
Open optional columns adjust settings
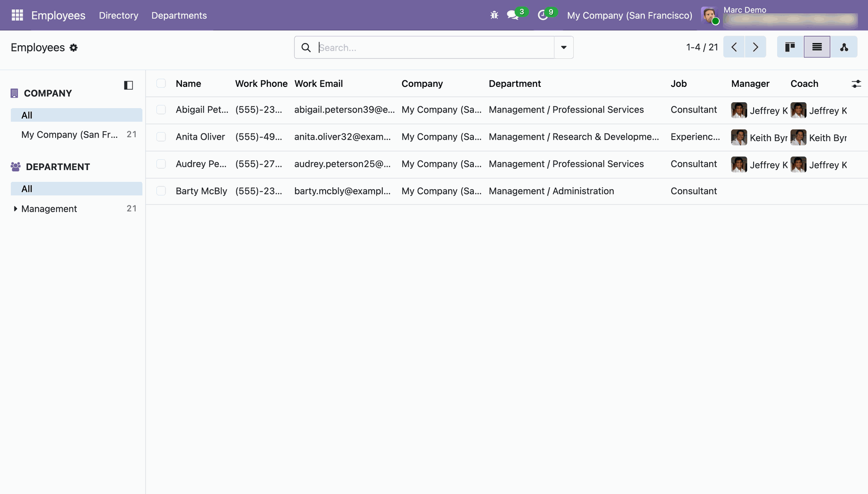[856, 84]
